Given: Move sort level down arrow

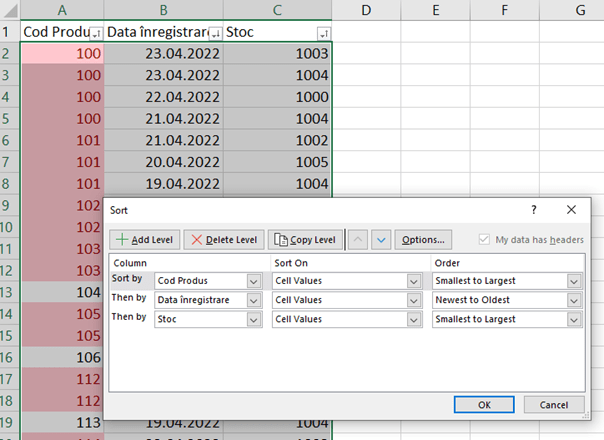Looking at the screenshot, I should 380,240.
